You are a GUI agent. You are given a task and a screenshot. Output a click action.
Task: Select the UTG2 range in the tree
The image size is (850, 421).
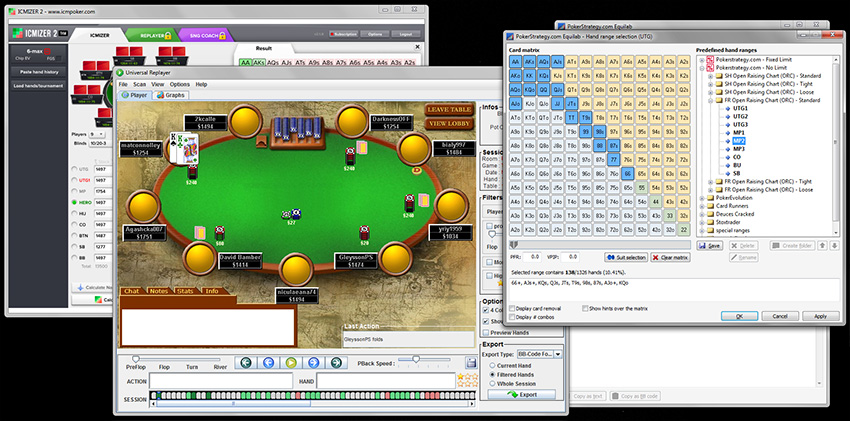pyautogui.click(x=740, y=116)
